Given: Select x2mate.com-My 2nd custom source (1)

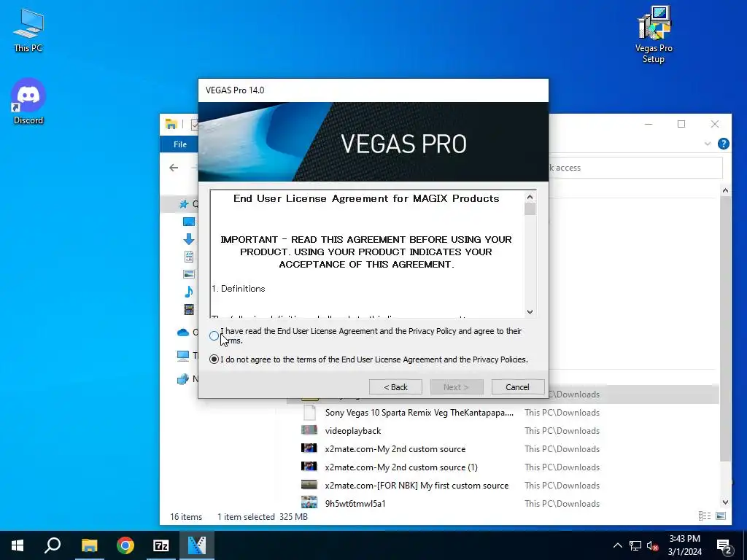Looking at the screenshot, I should pyautogui.click(x=401, y=467).
